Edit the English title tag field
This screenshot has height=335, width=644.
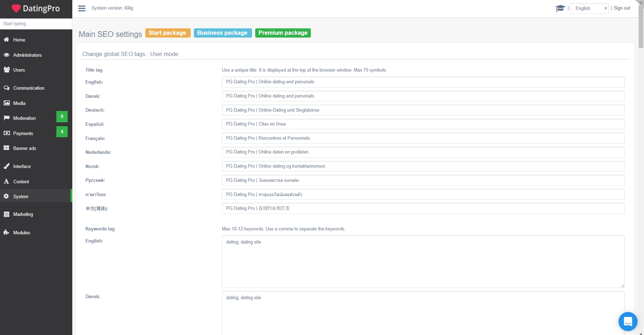click(x=423, y=82)
